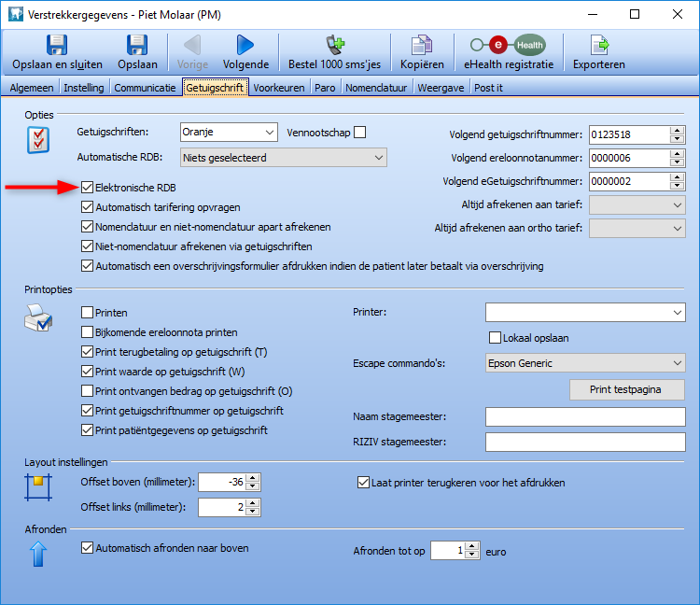Toggle the Vennootschap checkbox
The width and height of the screenshot is (700, 605).
[x=360, y=133]
